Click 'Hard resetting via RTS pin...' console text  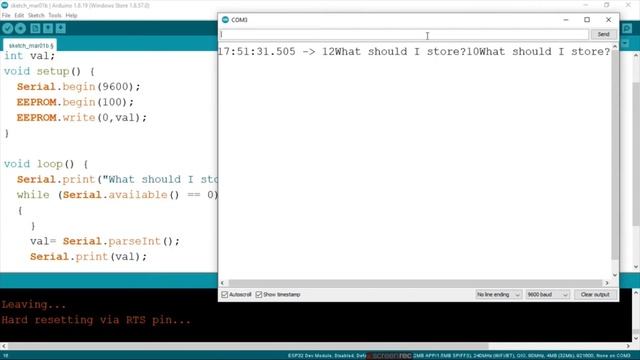pyautogui.click(x=96, y=320)
